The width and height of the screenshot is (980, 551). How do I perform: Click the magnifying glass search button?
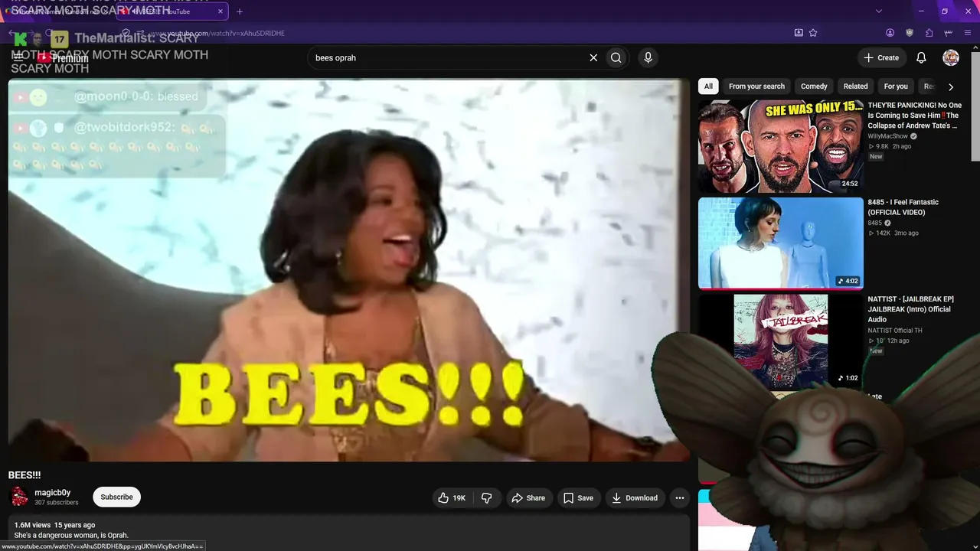point(616,57)
